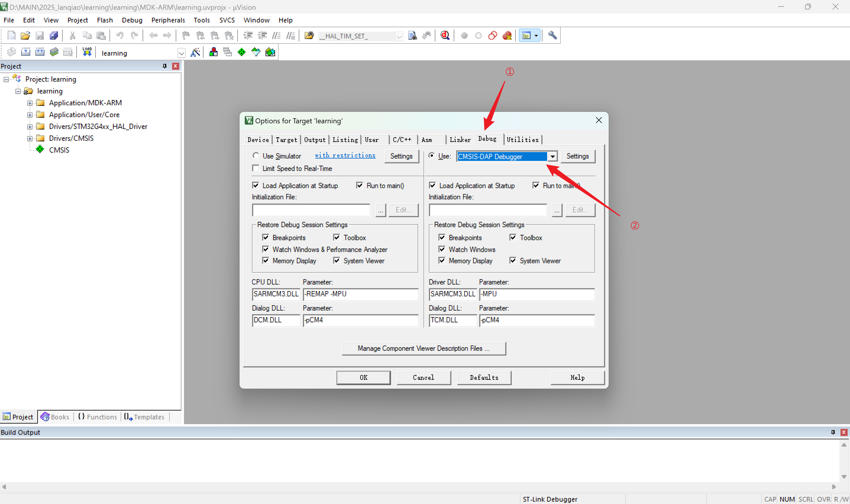The height and width of the screenshot is (504, 850).
Task: Open the learning target dropdown in toolbar
Action: (181, 53)
